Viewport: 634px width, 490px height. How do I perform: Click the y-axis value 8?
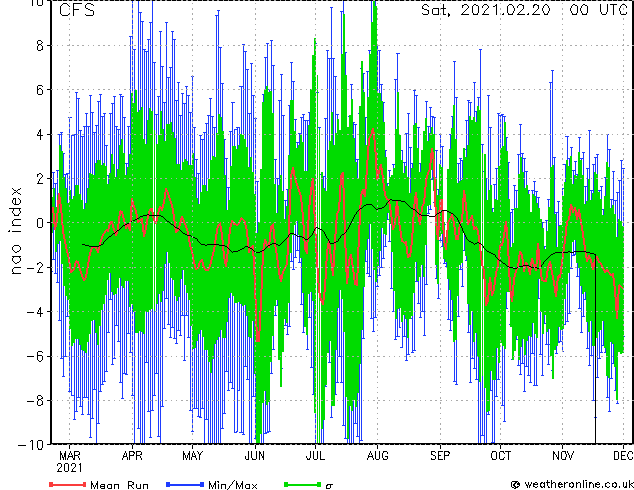[x=40, y=45]
